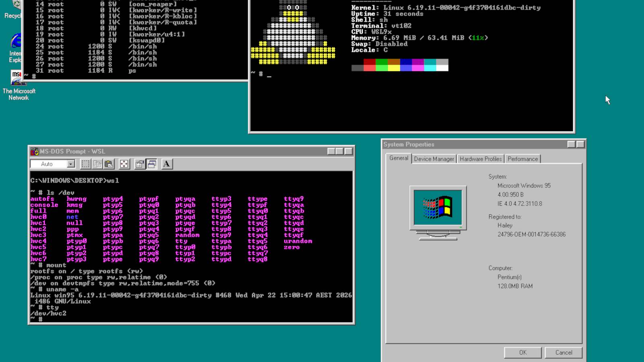Click 'urandom' in the /dev listing

click(298, 241)
